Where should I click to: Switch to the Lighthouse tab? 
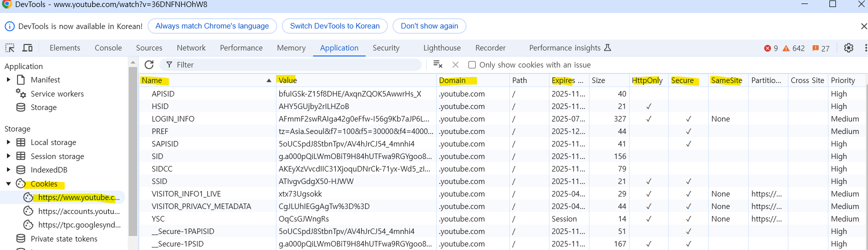tap(442, 48)
